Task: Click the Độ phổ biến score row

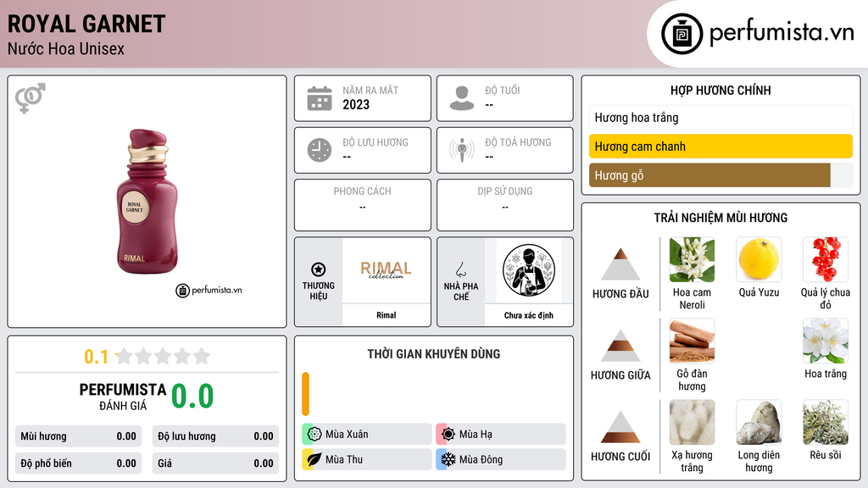Action: tap(79, 463)
